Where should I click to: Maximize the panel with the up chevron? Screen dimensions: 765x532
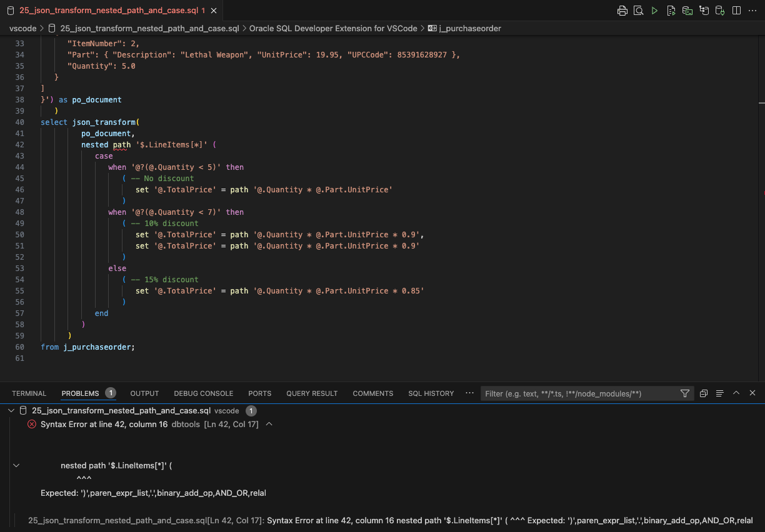click(x=736, y=393)
